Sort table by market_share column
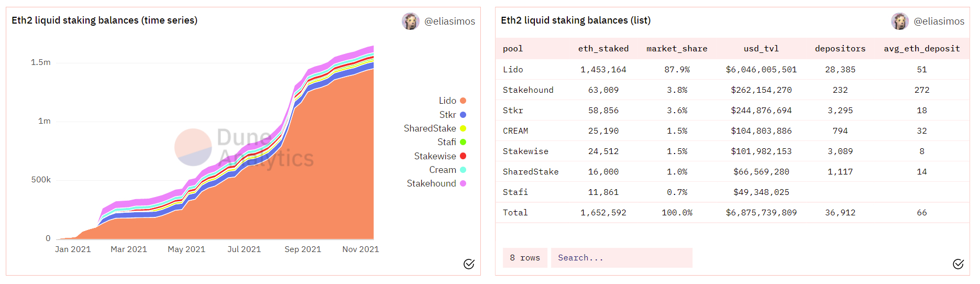Screen dimensions: 980x284 [677, 49]
